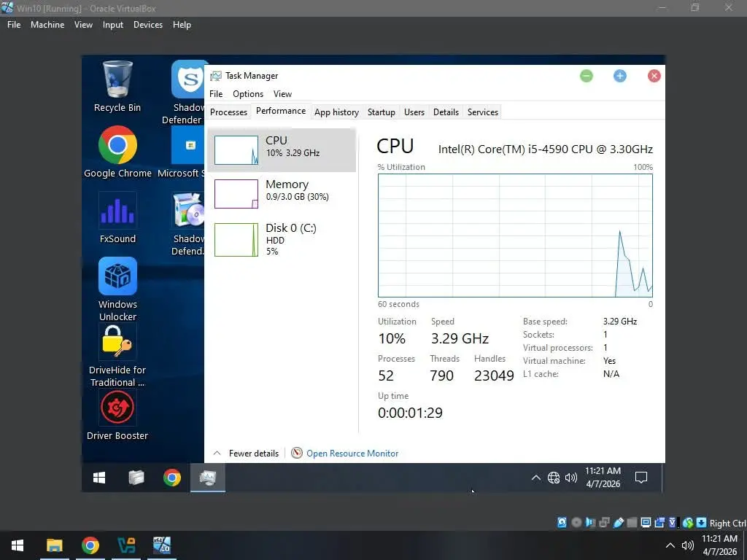
Task: Open the VirtualBox Help menu
Action: (x=182, y=25)
